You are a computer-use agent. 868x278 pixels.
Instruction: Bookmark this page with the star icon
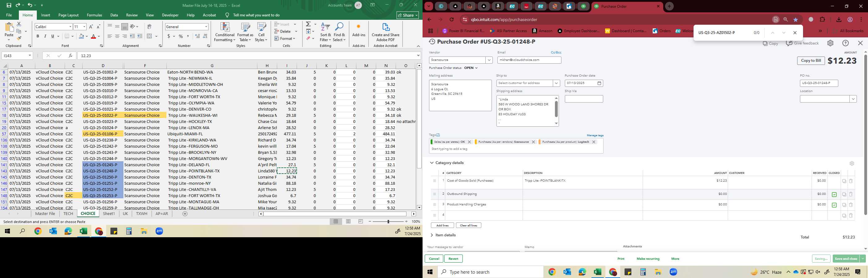point(796,19)
